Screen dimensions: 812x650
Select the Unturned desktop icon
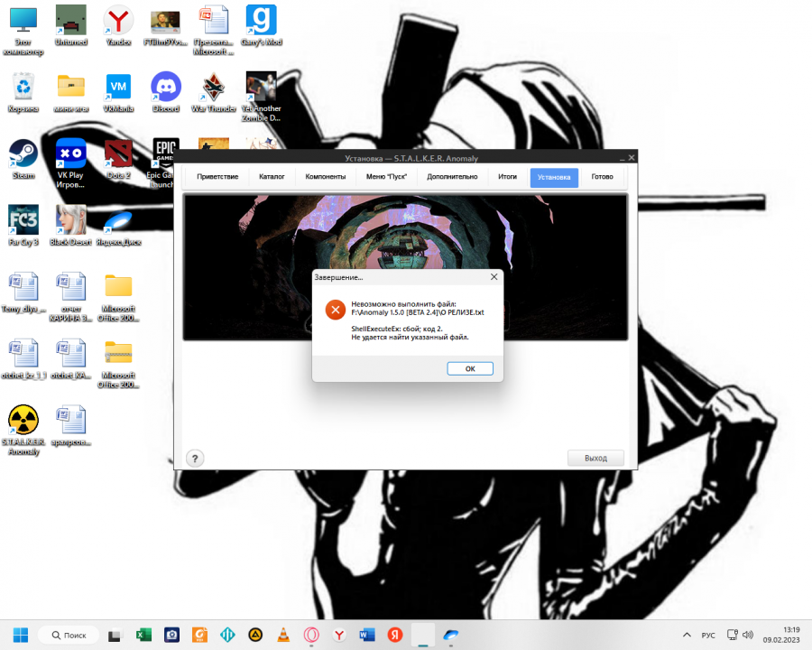click(71, 26)
